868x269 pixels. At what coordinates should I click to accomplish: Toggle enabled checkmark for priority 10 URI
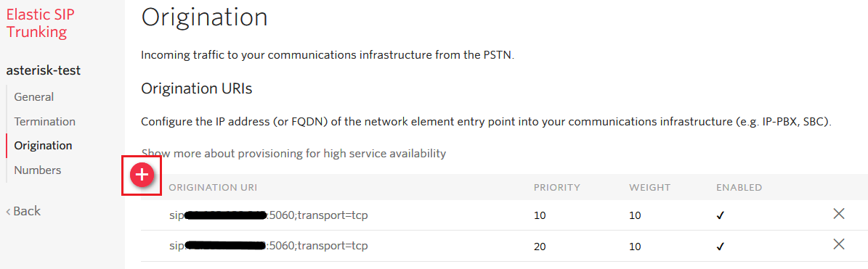[x=720, y=215]
